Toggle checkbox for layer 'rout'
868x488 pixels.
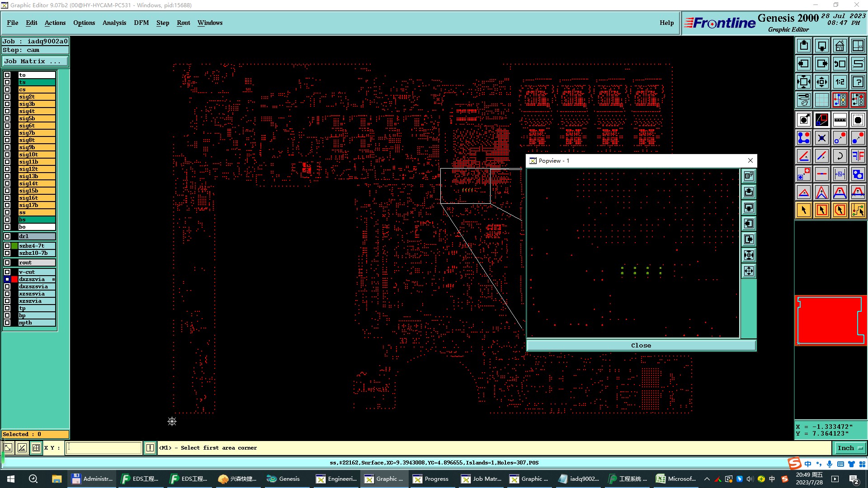7,263
